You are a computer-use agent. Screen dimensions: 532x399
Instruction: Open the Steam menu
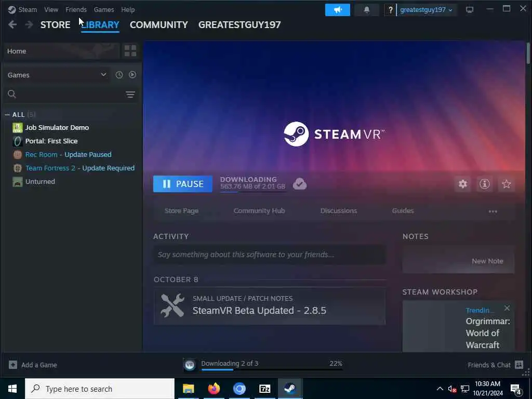tap(28, 10)
